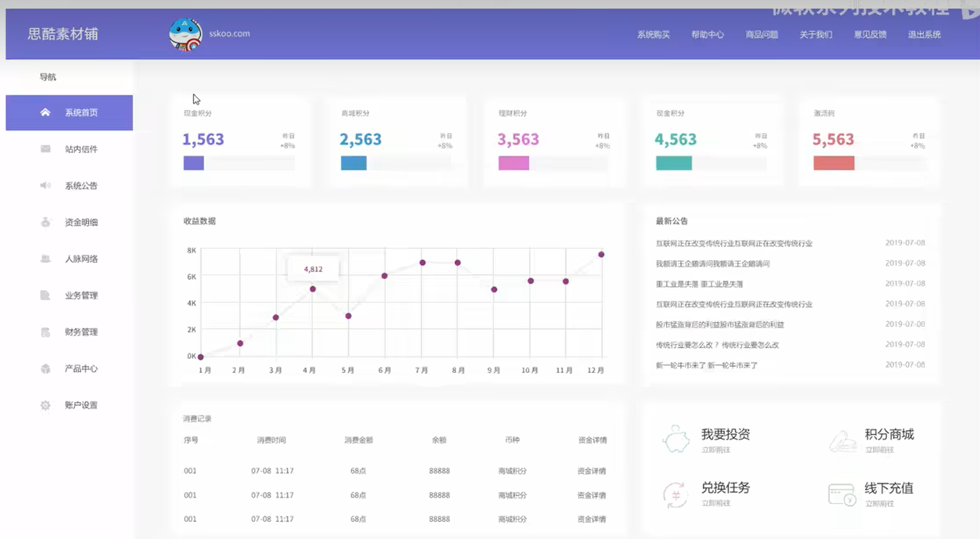Screen dimensions: 980x539
Task: Open 财务管理 sidebar entry
Action: [x=69, y=332]
